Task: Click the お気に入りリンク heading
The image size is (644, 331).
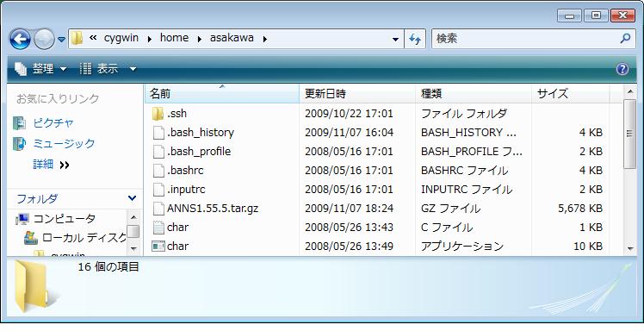Action: click(x=58, y=98)
